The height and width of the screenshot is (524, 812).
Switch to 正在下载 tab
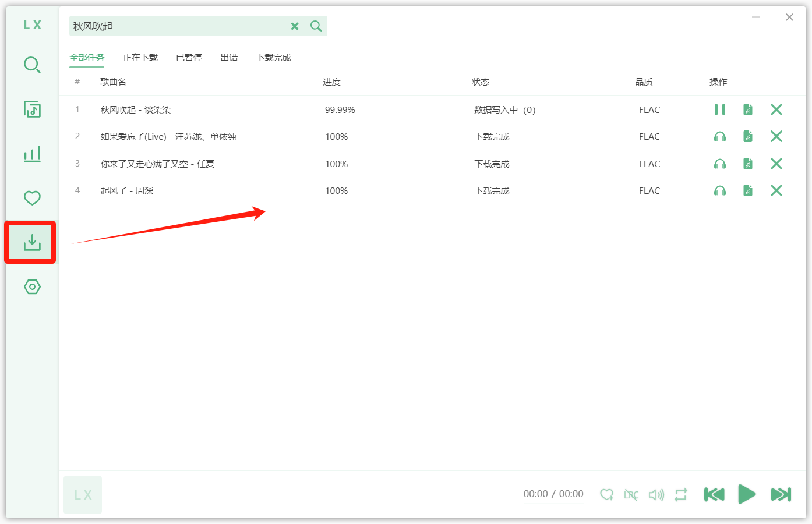140,58
